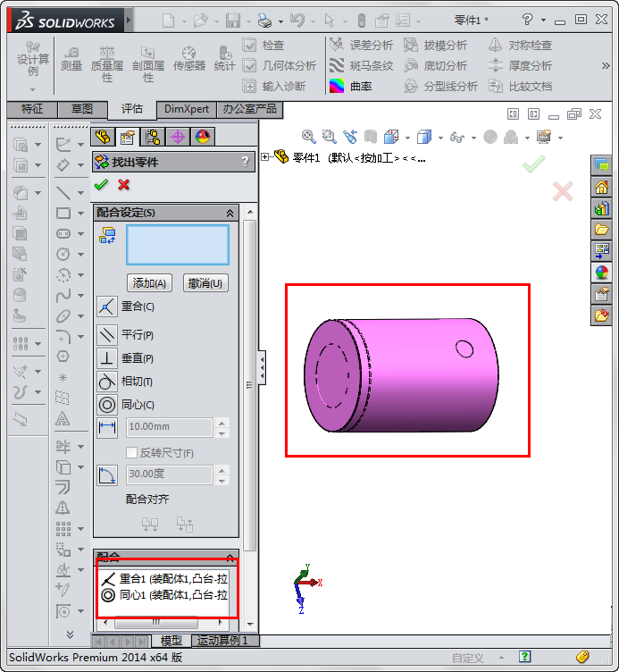This screenshot has height=672, width=619.
Task: Open Appearances color ball in task pane
Action: (601, 273)
